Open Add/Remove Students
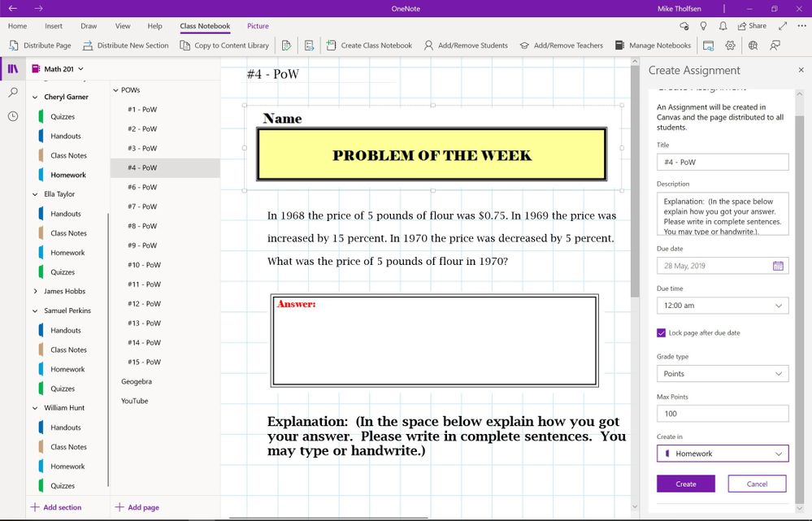Image resolution: width=812 pixels, height=521 pixels. 466,46
